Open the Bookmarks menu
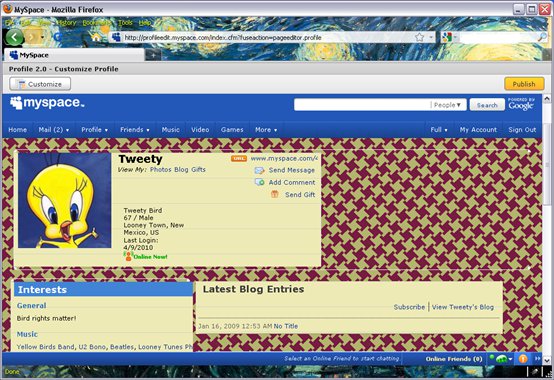554x380 pixels. (96, 23)
